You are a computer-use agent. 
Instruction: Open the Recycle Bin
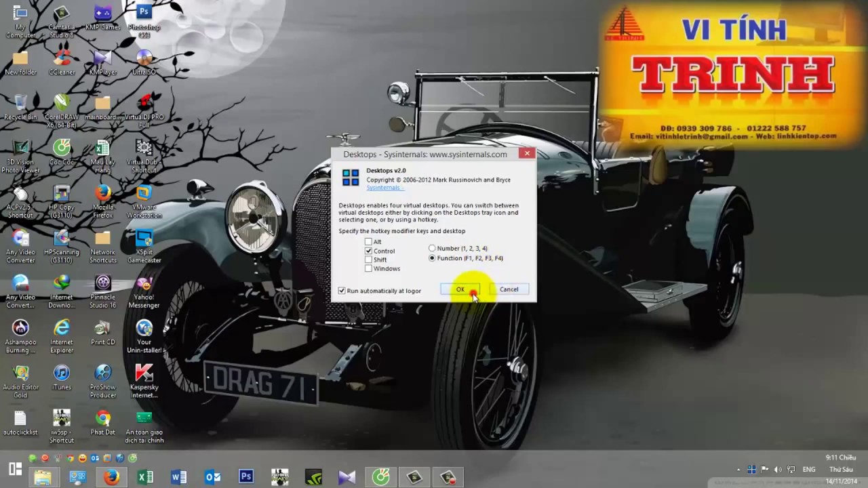tap(20, 107)
